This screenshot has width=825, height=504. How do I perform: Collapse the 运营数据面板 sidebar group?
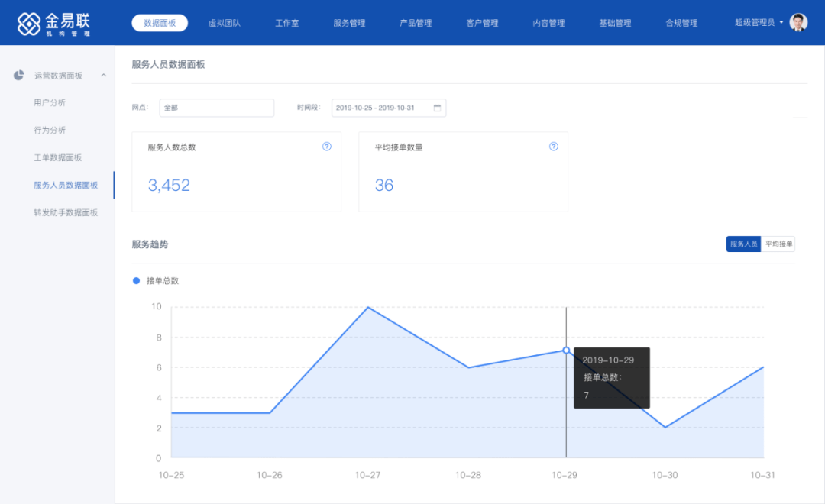[x=104, y=76]
